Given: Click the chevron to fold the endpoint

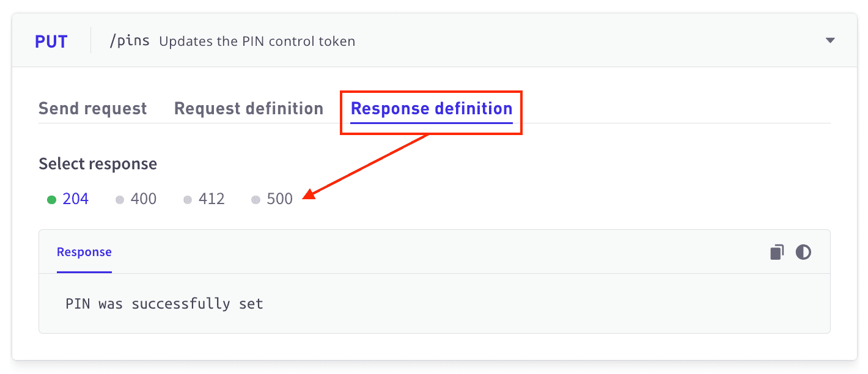Looking at the screenshot, I should [x=830, y=39].
